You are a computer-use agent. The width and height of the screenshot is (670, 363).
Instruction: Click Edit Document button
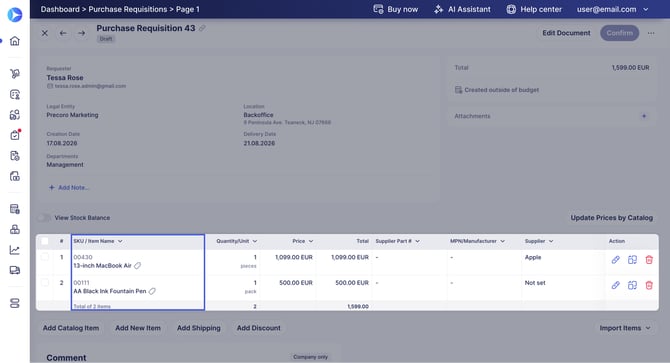coord(566,33)
